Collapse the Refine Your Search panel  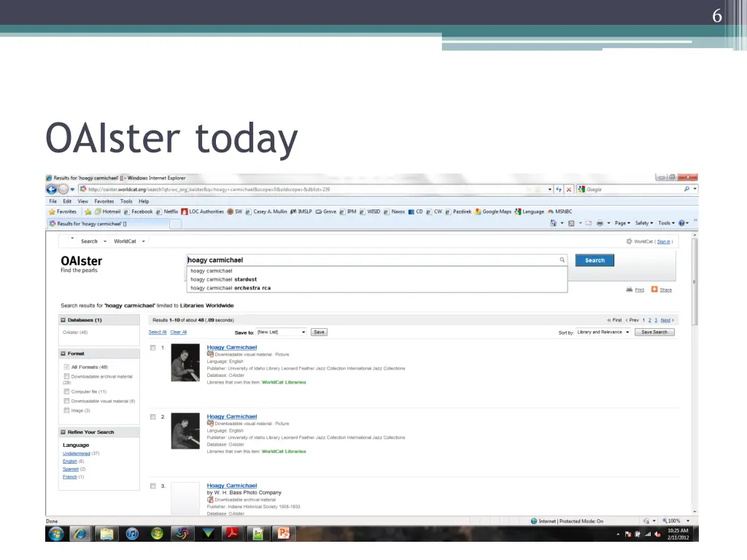[x=63, y=432]
